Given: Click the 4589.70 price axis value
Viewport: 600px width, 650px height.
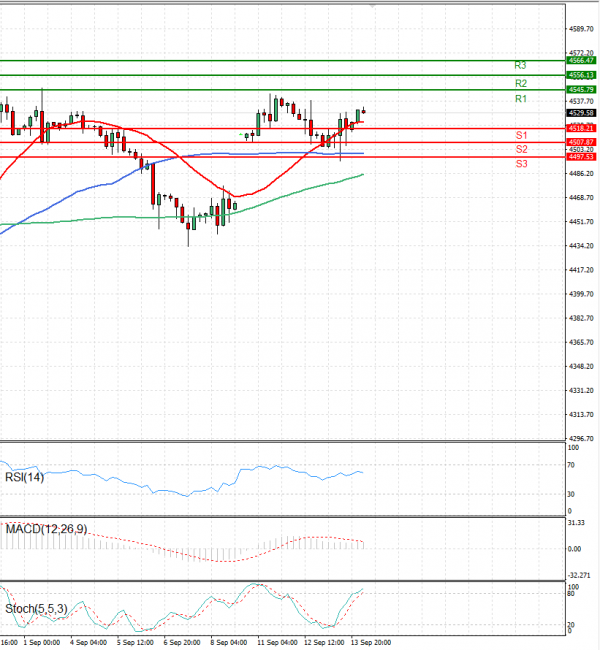Looking at the screenshot, I should [581, 29].
